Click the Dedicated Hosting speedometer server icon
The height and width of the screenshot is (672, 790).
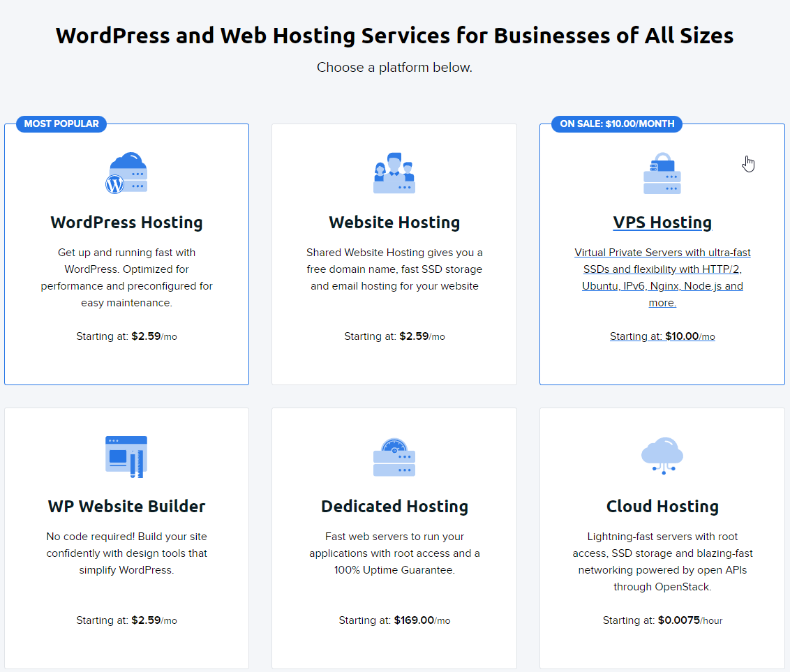(x=394, y=457)
